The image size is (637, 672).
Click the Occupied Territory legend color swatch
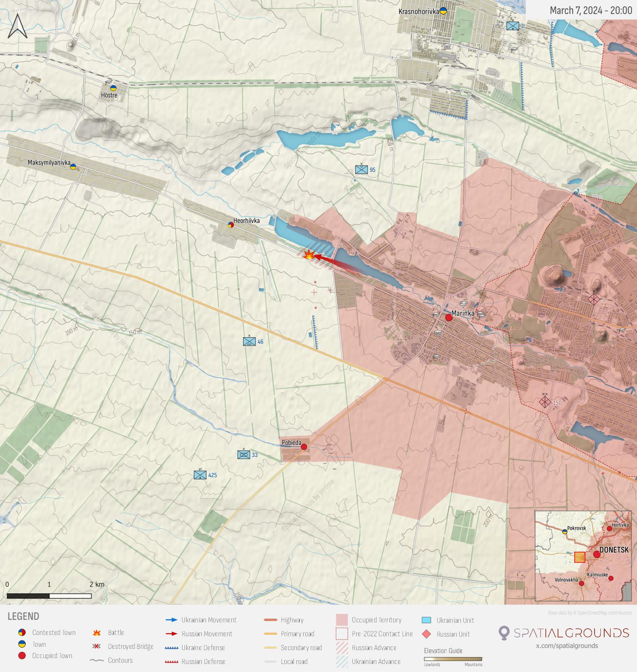342,620
